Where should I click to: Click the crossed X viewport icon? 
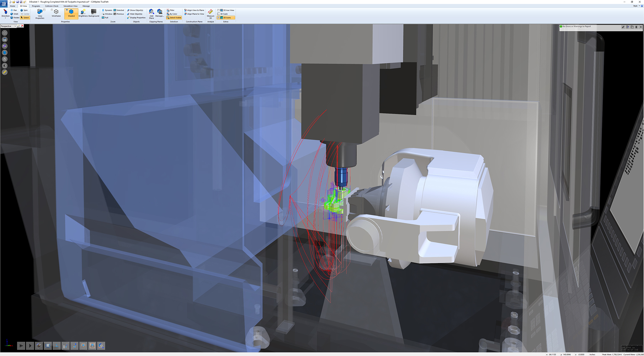coord(5,33)
